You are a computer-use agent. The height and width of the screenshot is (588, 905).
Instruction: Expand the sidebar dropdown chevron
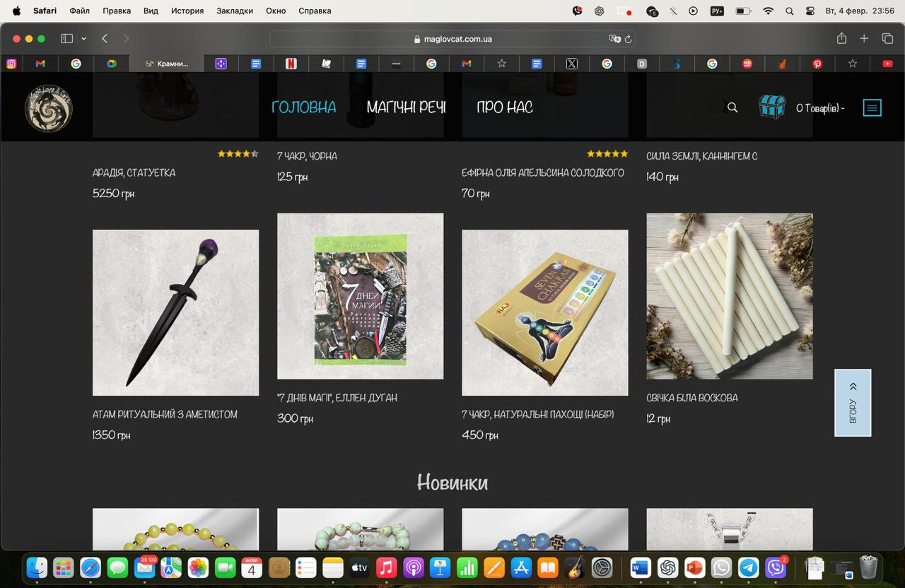click(83, 39)
